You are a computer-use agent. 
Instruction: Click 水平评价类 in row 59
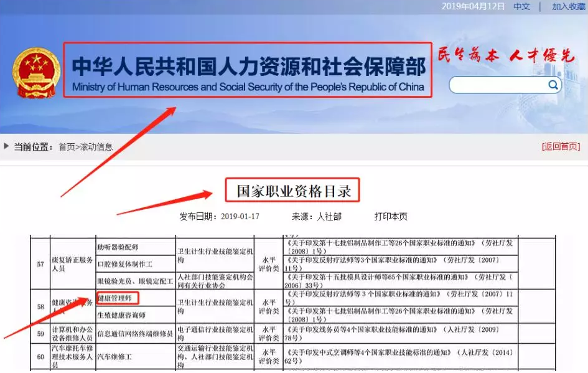[x=269, y=334]
